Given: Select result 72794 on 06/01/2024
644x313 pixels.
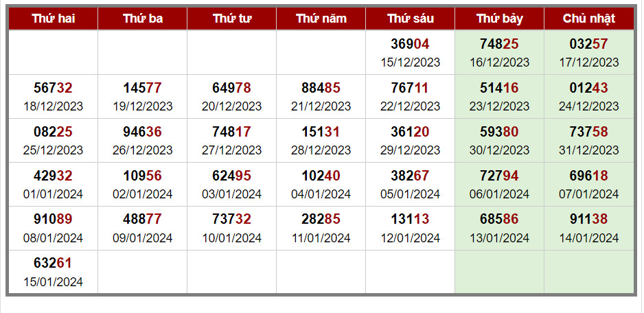Looking at the screenshot, I should (499, 176).
